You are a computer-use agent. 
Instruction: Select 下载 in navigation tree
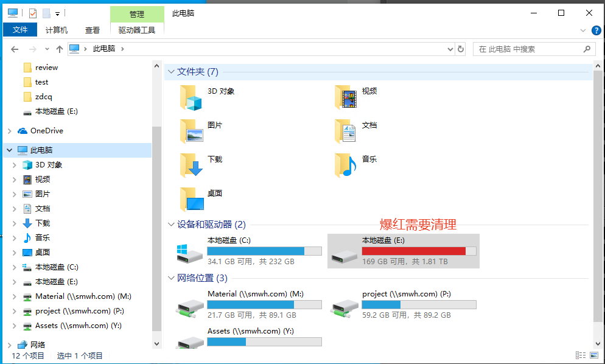click(43, 223)
